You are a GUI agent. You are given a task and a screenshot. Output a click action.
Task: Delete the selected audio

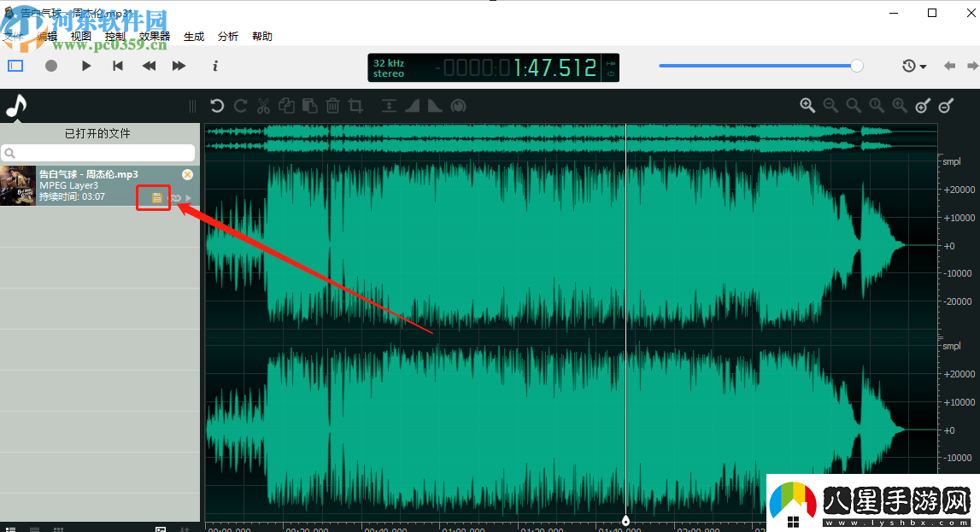[332, 105]
